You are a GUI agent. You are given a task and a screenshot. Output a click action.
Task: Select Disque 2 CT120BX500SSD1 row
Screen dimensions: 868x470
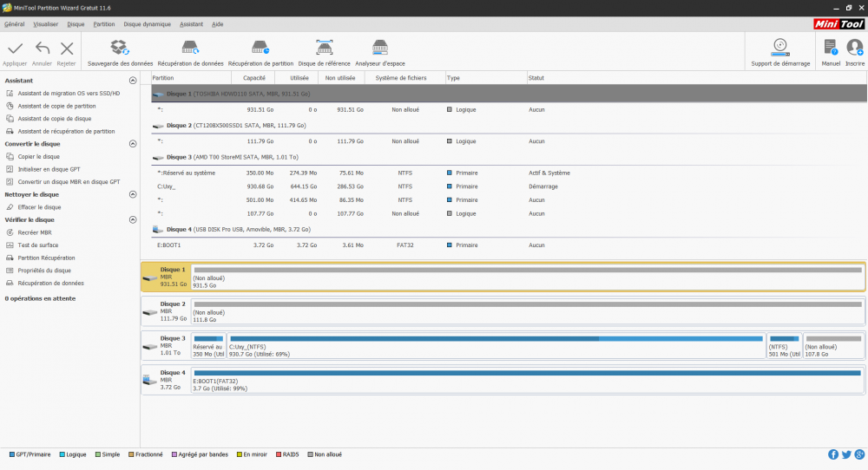(x=509, y=126)
